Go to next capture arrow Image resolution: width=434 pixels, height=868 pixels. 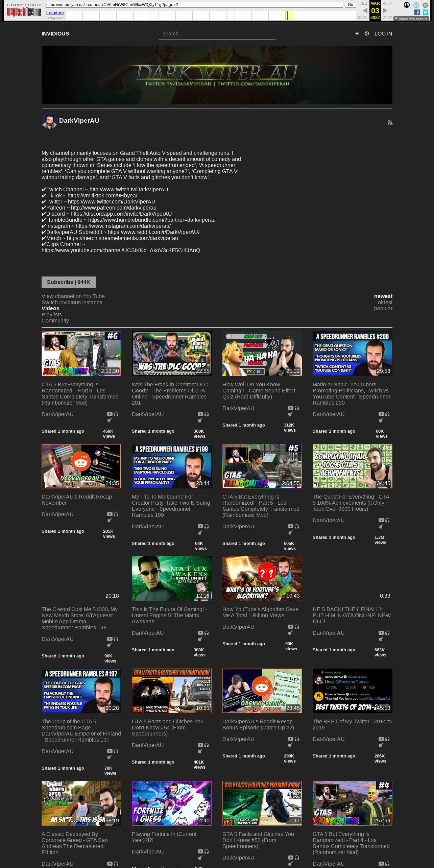[x=385, y=10]
